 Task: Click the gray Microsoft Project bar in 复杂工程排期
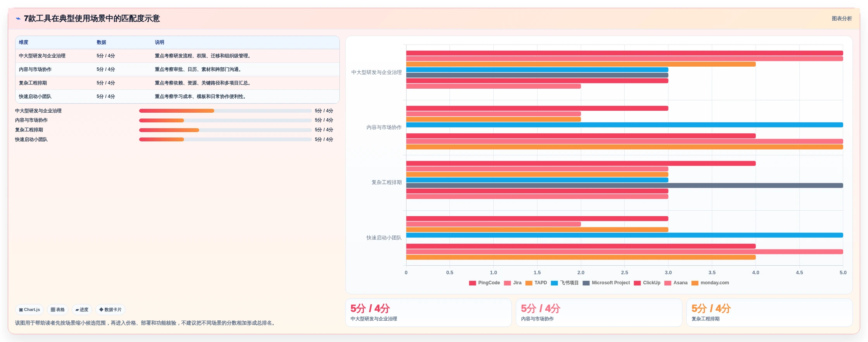(625, 186)
